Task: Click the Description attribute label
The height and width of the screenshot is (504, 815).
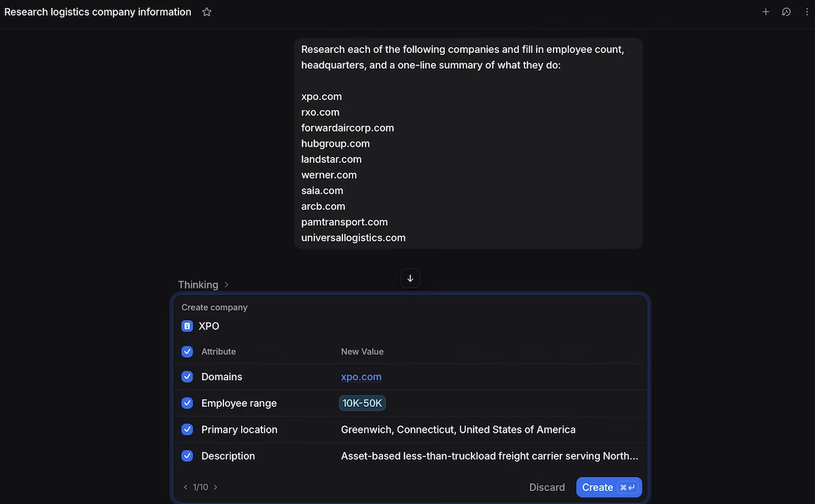Action: (x=228, y=456)
